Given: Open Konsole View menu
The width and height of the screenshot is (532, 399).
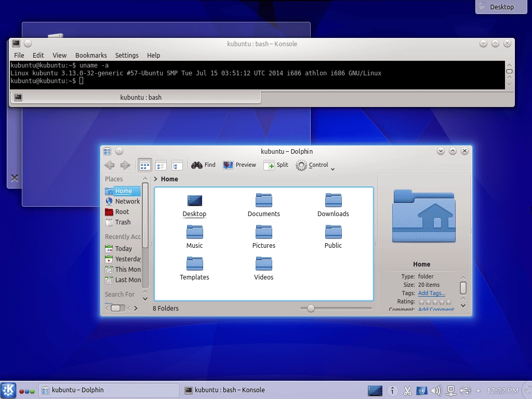Looking at the screenshot, I should 59,55.
